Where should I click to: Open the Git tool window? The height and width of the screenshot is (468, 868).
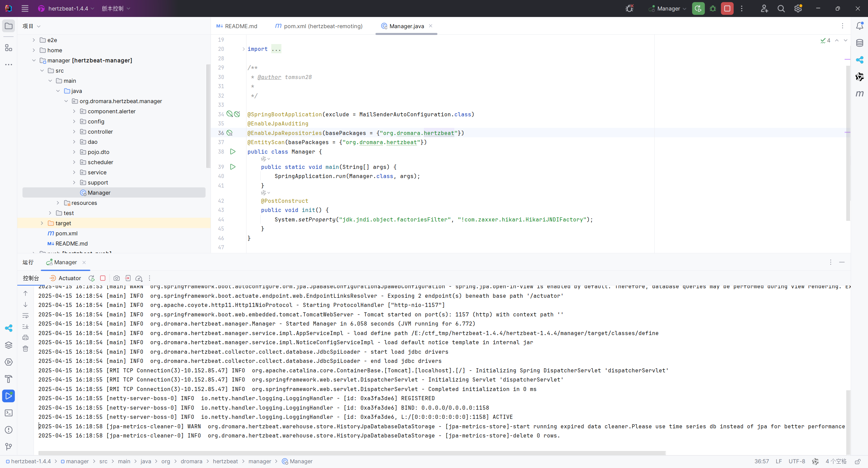(8, 447)
